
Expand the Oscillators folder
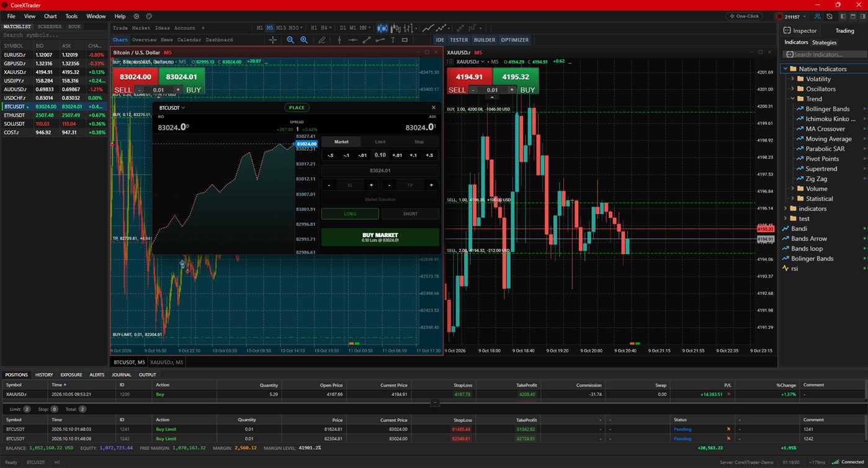pyautogui.click(x=793, y=89)
